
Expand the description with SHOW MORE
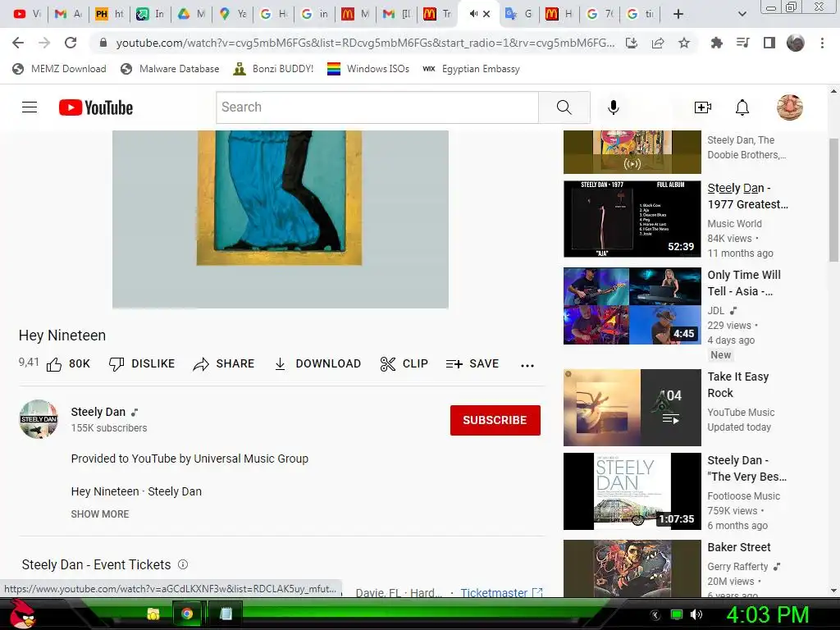tap(100, 514)
